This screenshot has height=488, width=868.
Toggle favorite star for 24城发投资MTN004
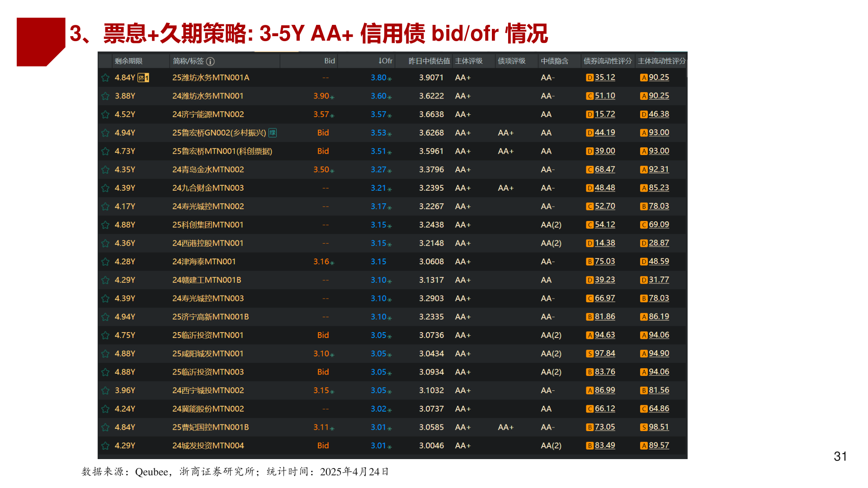pos(105,446)
